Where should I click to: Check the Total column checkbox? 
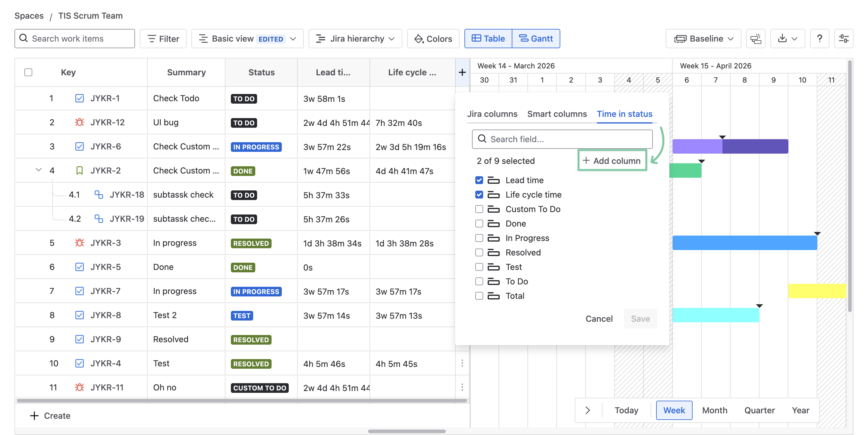tap(479, 296)
